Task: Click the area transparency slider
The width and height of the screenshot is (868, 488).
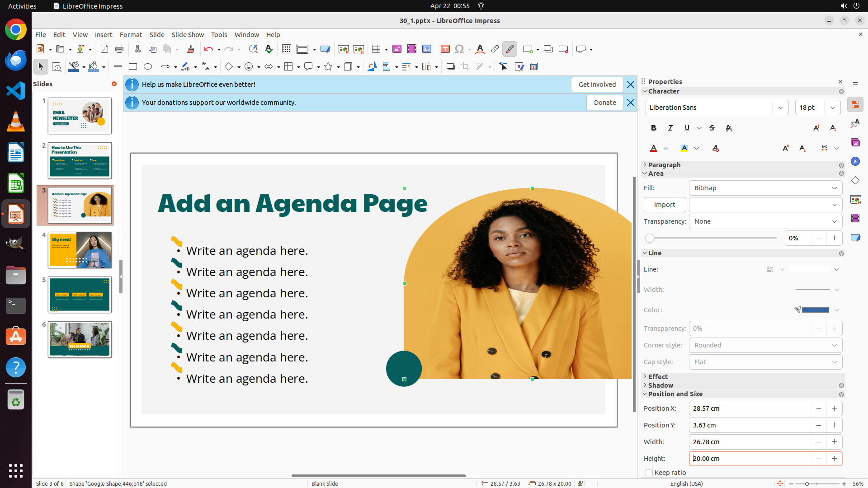Action: (x=713, y=238)
